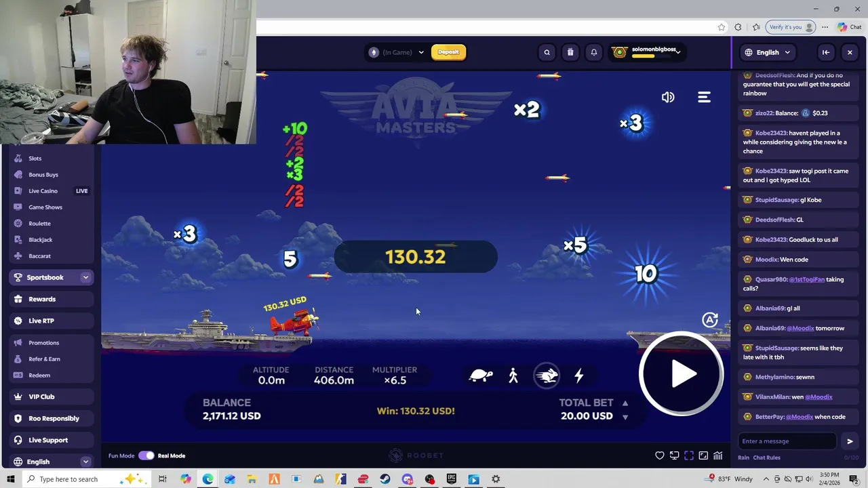The image size is (868, 488).
Task: Increase total bet with up arrow
Action: (x=625, y=403)
